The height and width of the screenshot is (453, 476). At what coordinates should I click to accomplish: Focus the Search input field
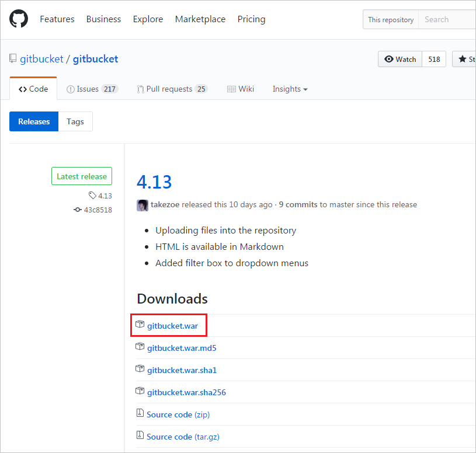[x=447, y=20]
